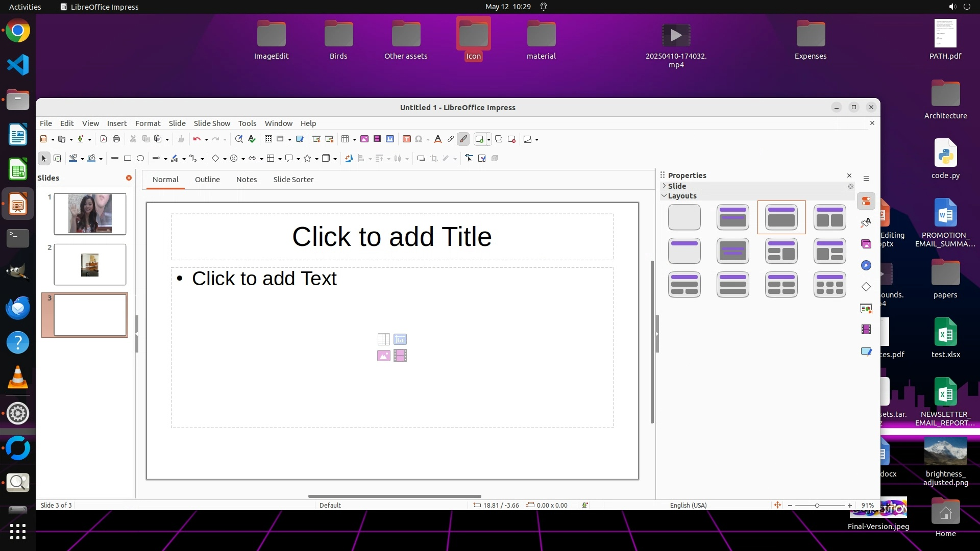Click Insert Text Box icon

click(x=407, y=139)
